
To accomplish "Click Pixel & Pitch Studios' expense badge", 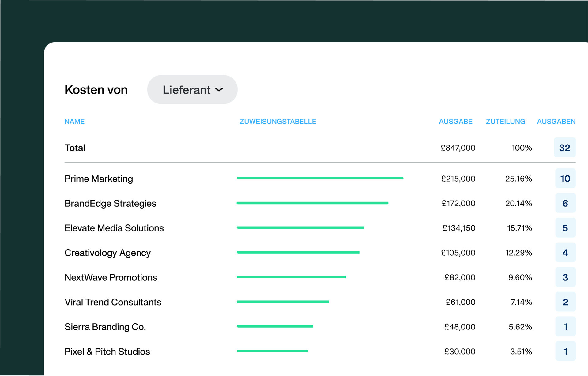I will pos(565,351).
